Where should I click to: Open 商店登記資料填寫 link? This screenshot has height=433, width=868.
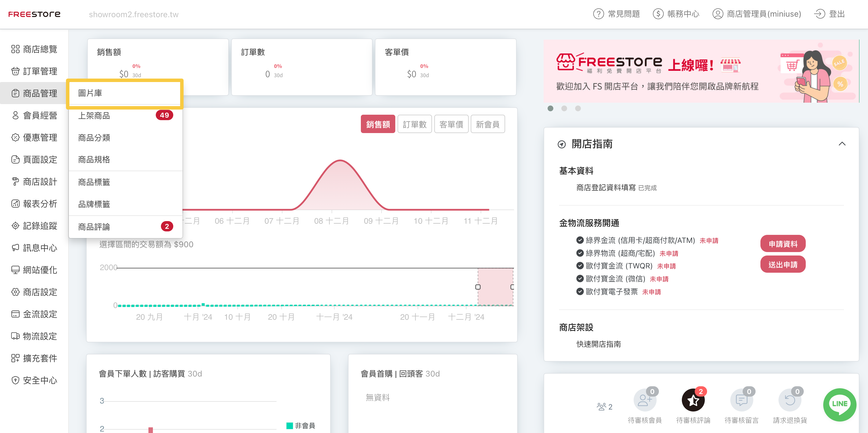coord(606,188)
